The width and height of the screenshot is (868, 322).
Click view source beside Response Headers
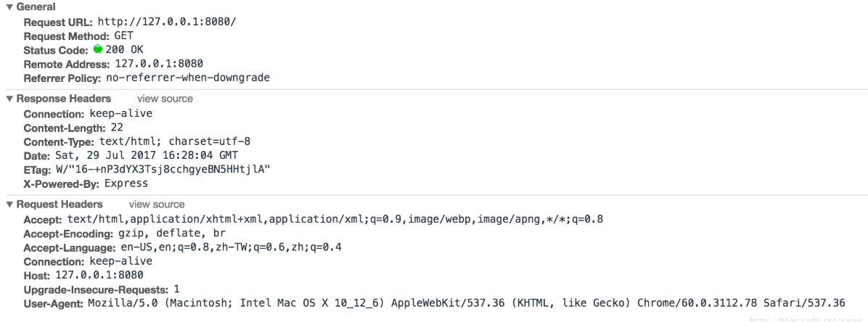(165, 99)
